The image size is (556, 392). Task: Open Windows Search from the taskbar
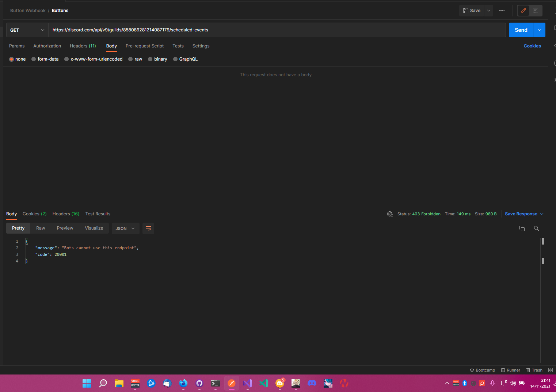[x=103, y=383]
